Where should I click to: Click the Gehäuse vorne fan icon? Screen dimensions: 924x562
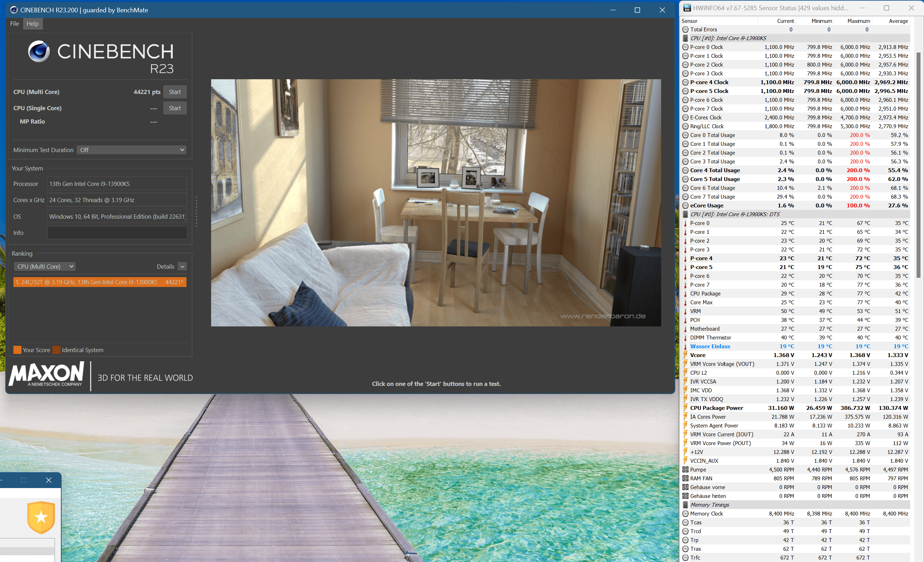685,487
